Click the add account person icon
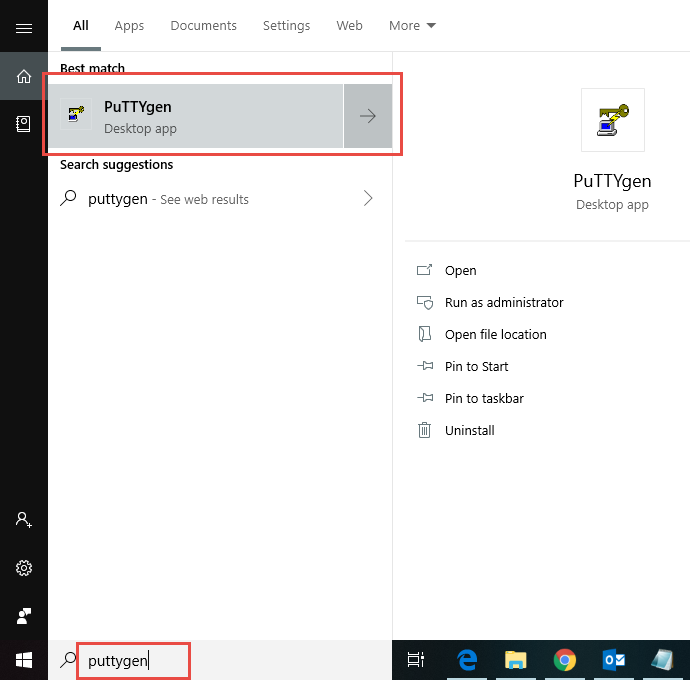690x680 pixels. (24, 520)
